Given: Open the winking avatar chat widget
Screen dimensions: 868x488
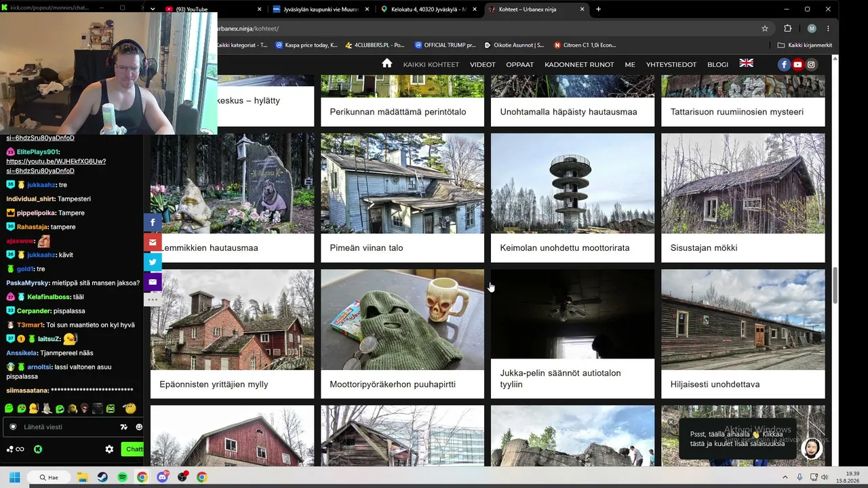Looking at the screenshot, I should point(812,448).
